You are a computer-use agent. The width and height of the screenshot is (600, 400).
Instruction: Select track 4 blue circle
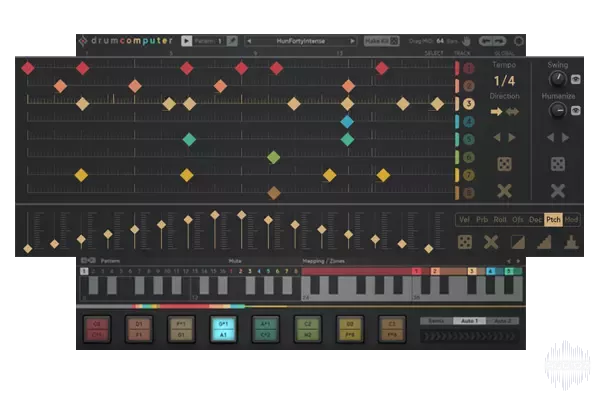(x=469, y=122)
